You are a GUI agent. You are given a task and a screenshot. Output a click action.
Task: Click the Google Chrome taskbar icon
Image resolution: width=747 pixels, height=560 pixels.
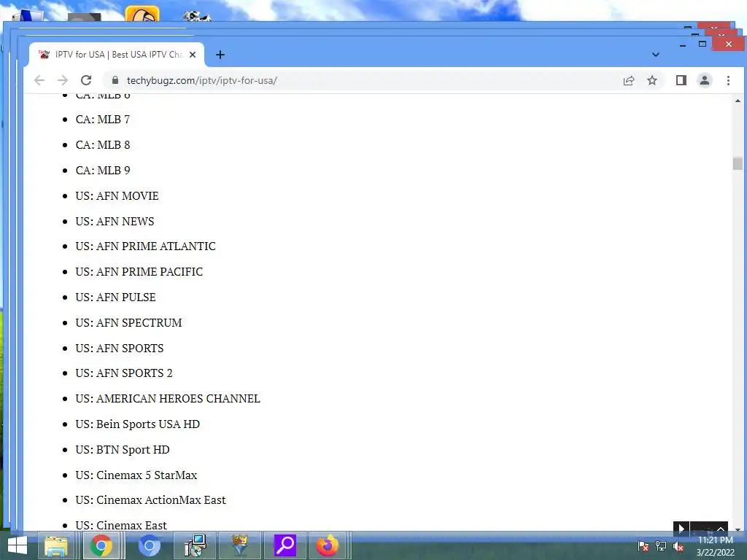(101, 545)
